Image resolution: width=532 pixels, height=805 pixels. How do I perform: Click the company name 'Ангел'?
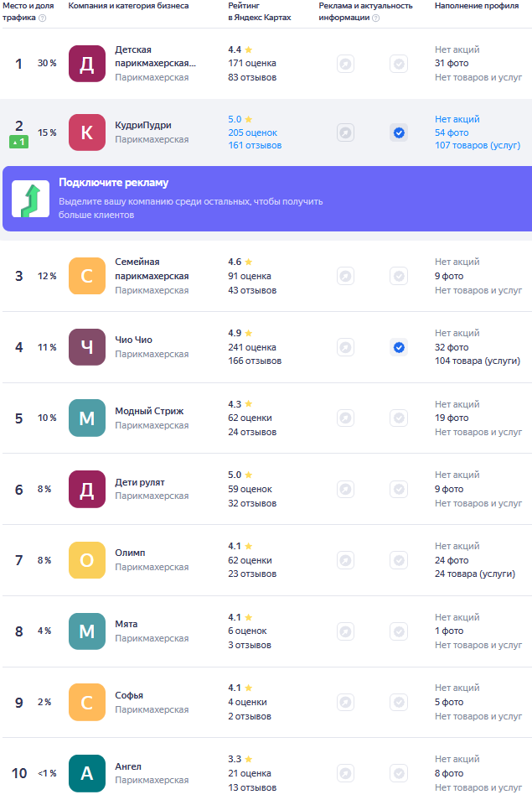pos(128,766)
